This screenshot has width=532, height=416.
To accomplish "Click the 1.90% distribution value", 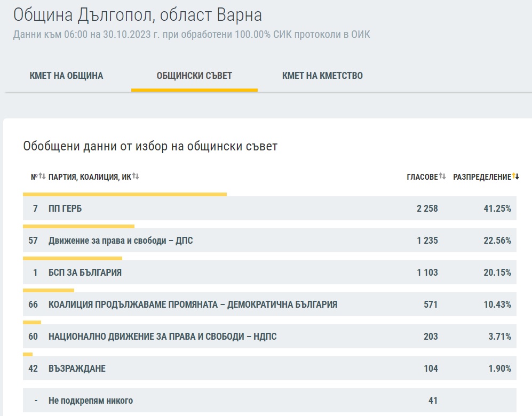I will pyautogui.click(x=500, y=368).
